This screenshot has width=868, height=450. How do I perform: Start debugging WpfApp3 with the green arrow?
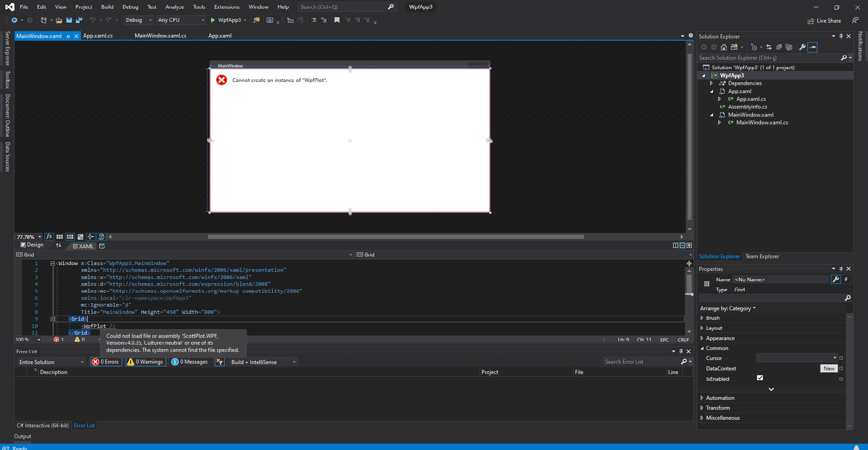[x=212, y=20]
